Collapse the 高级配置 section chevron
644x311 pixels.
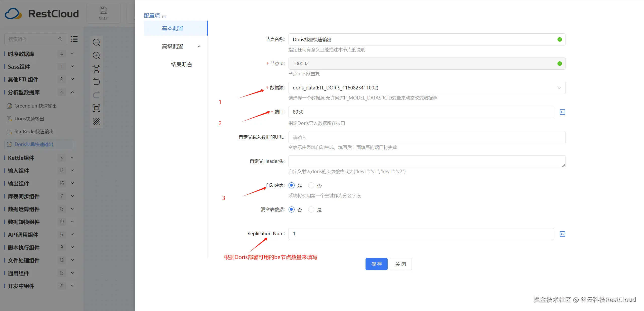[199, 46]
